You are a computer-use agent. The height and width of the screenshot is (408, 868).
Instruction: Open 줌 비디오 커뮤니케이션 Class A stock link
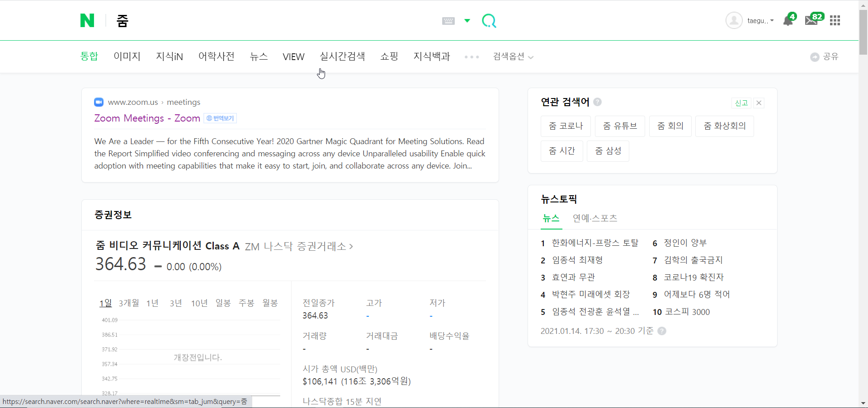[167, 246]
